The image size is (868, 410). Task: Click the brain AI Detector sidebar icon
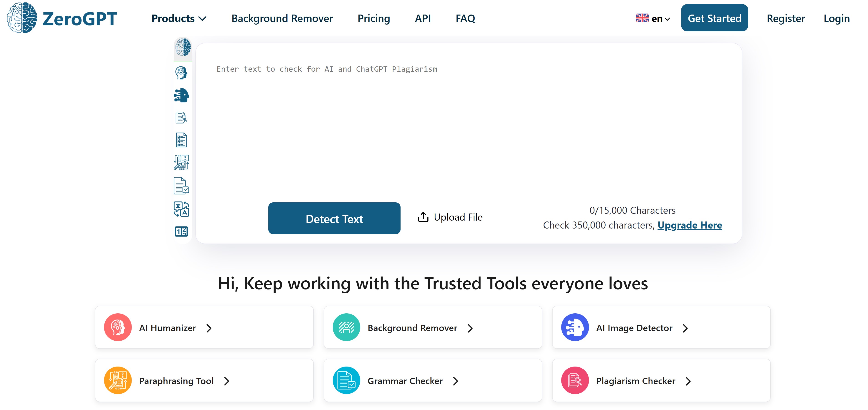[x=183, y=47]
